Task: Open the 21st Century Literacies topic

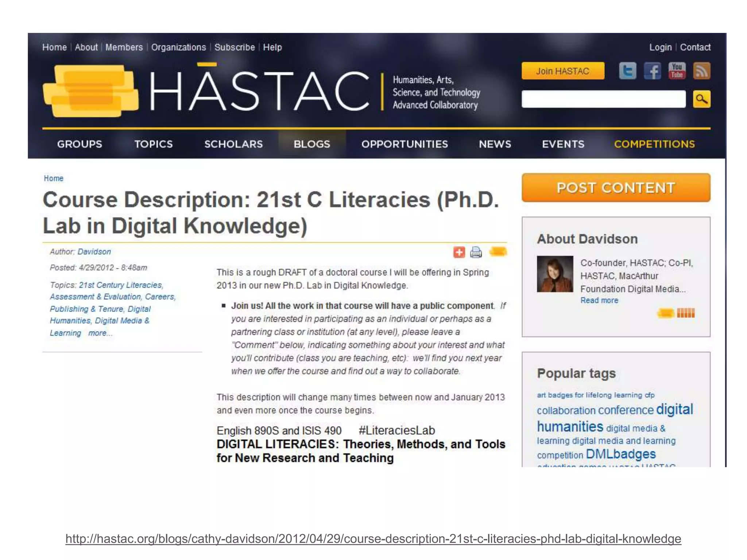Action: [120, 285]
